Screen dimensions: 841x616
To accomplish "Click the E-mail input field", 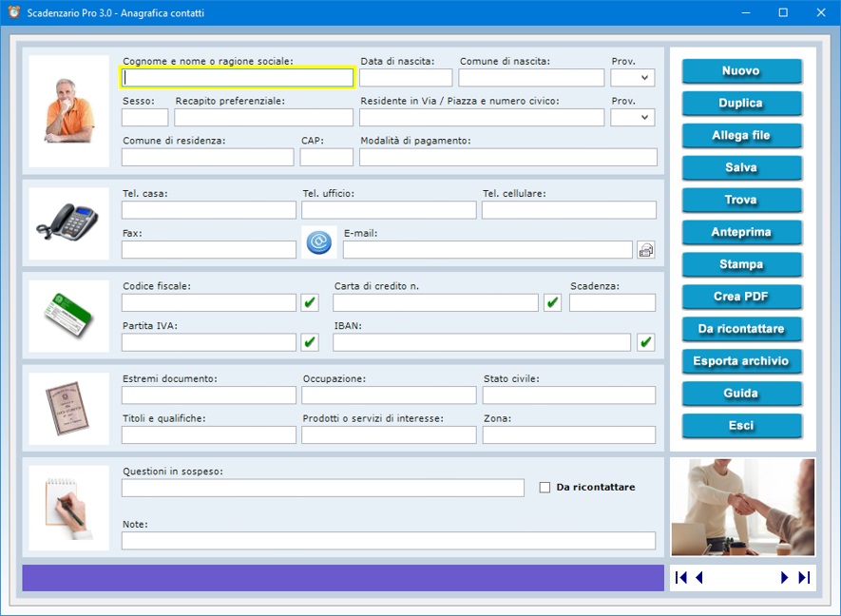I will pos(487,249).
